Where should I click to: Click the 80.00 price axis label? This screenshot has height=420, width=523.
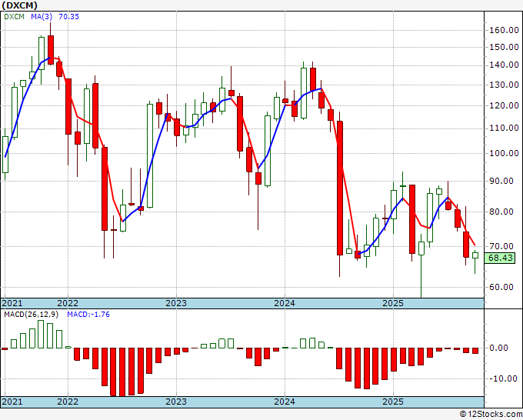[x=501, y=212]
